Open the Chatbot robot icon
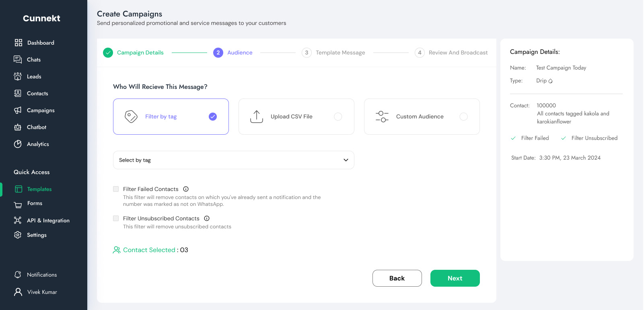This screenshot has width=644, height=310. click(x=18, y=127)
